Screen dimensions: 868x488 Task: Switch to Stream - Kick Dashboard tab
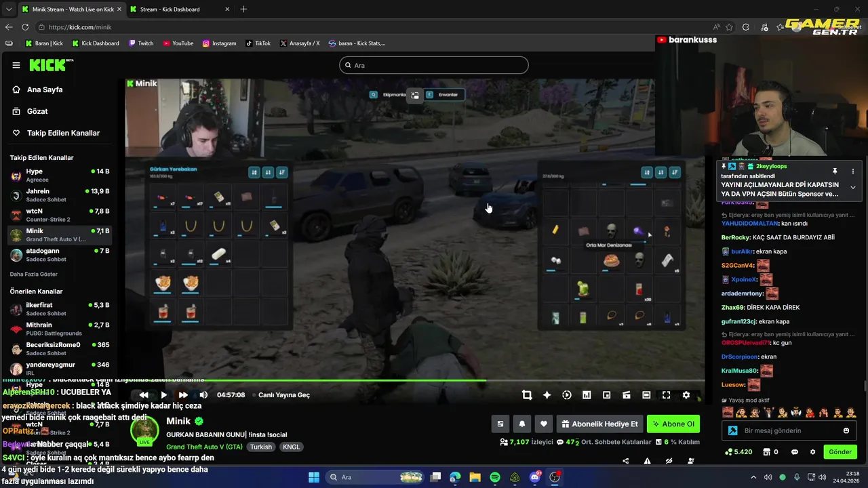click(180, 9)
